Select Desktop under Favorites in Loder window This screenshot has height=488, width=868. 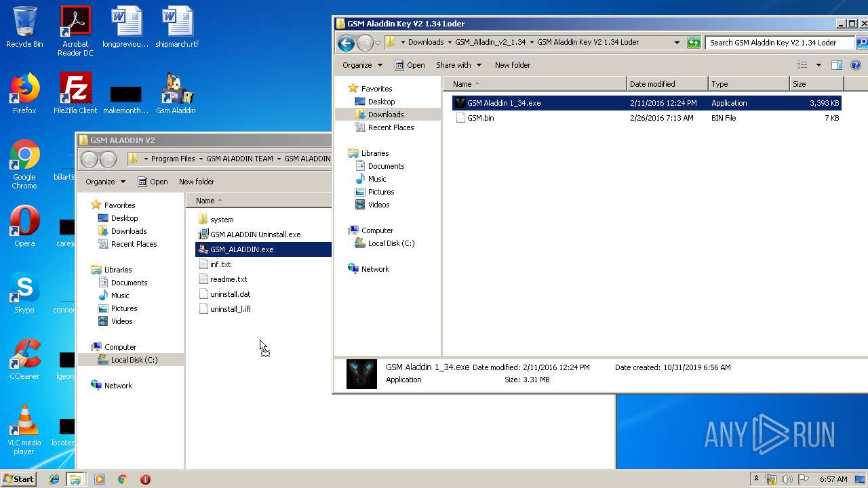coord(375,102)
